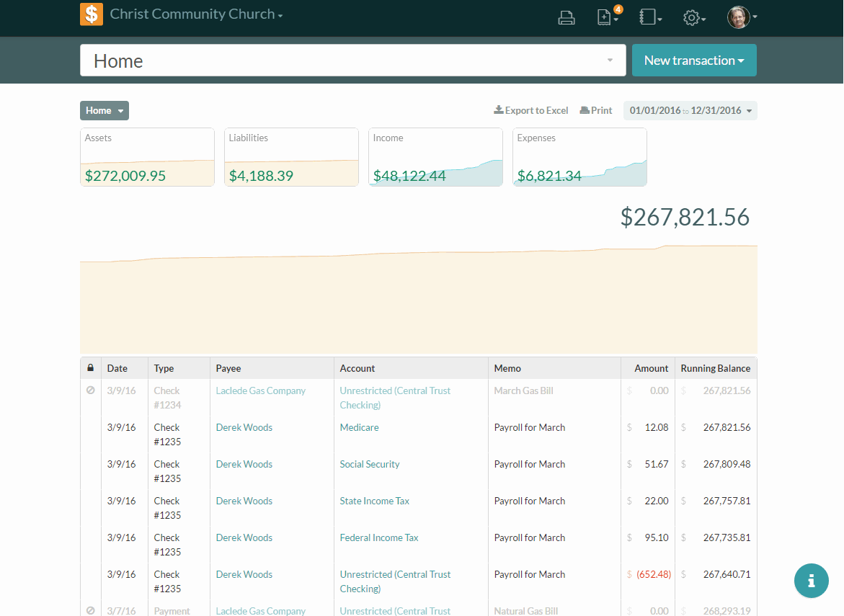
Task: Open the Federal Income Tax account link
Action: click(x=379, y=537)
